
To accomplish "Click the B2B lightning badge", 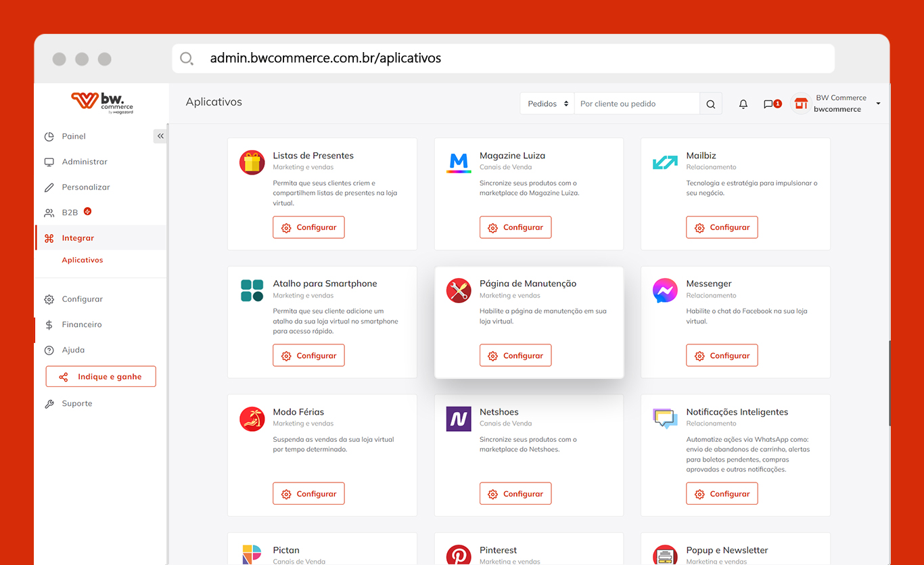I will pos(87,211).
